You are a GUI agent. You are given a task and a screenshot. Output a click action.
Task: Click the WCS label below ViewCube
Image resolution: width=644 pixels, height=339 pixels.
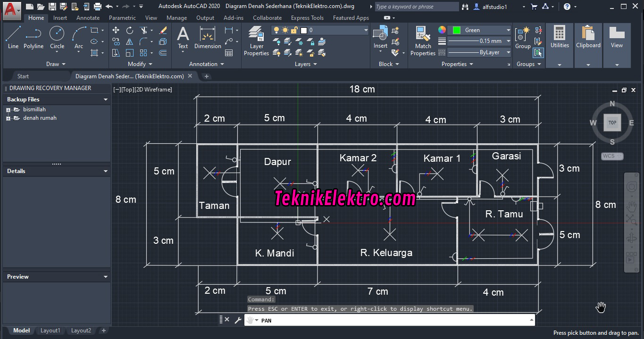[612, 156]
